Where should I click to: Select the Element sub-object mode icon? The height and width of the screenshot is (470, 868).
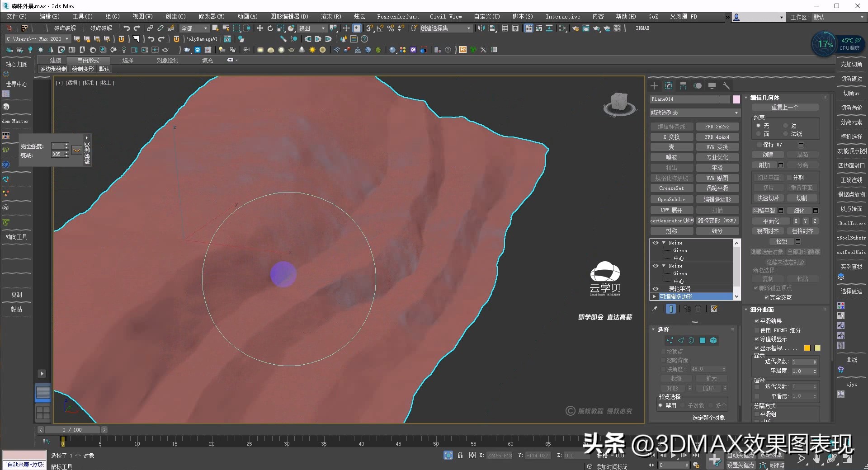click(x=713, y=340)
